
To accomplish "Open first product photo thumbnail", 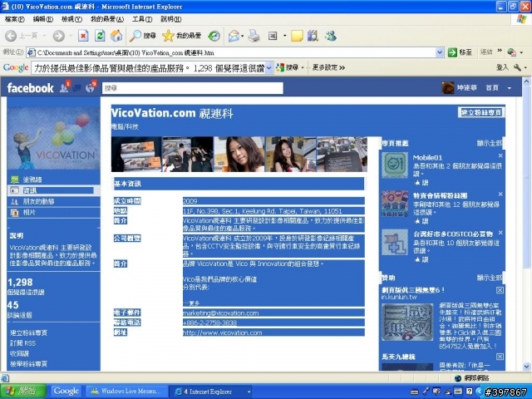I will pos(136,154).
